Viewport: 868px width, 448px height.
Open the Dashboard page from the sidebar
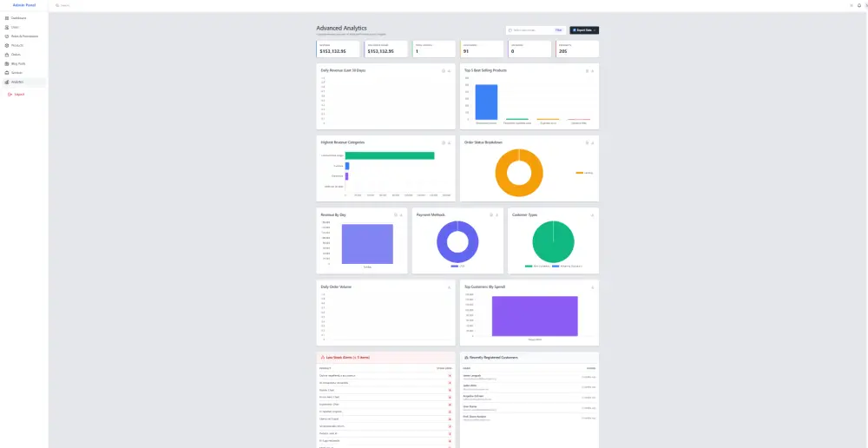pos(23,18)
